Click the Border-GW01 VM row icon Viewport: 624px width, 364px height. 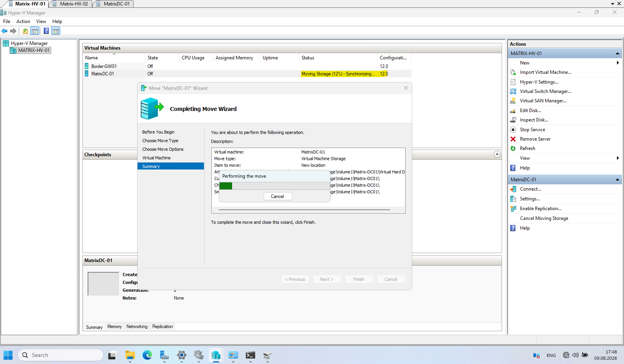87,66
